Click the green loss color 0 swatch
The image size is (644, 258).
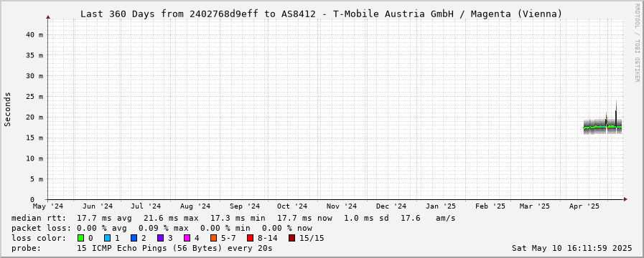80,238
